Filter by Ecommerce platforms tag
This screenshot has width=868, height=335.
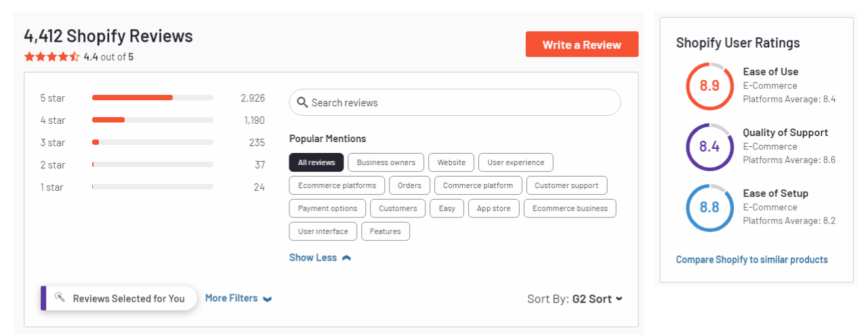click(x=337, y=185)
